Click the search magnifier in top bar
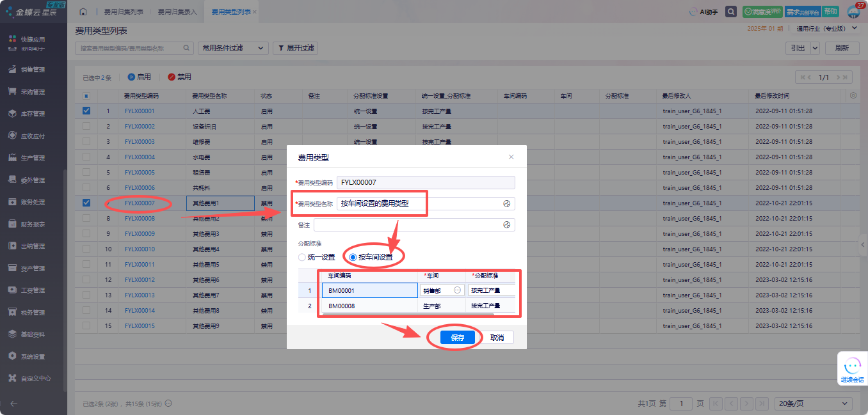 pyautogui.click(x=730, y=12)
